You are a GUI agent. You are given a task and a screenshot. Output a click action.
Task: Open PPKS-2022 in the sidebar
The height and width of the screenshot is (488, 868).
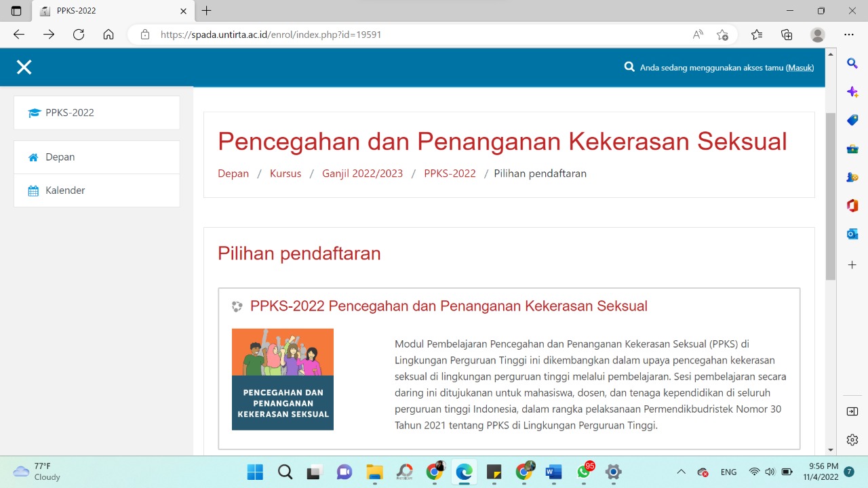97,113
